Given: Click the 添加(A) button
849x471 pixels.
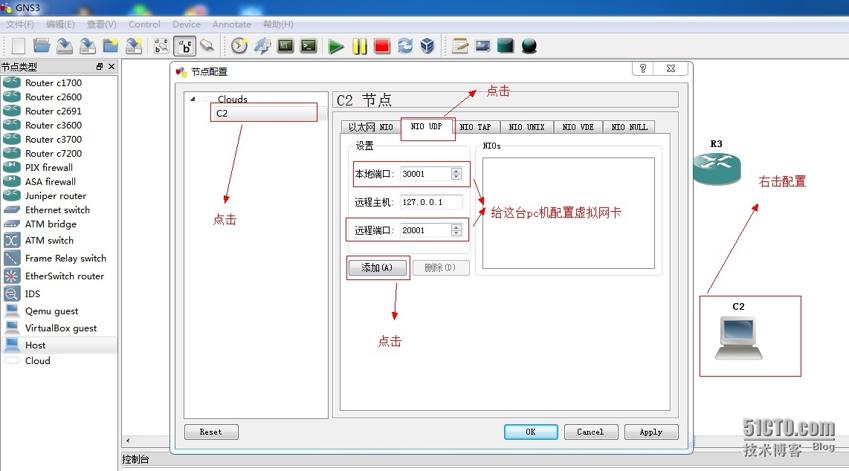Looking at the screenshot, I should click(377, 267).
